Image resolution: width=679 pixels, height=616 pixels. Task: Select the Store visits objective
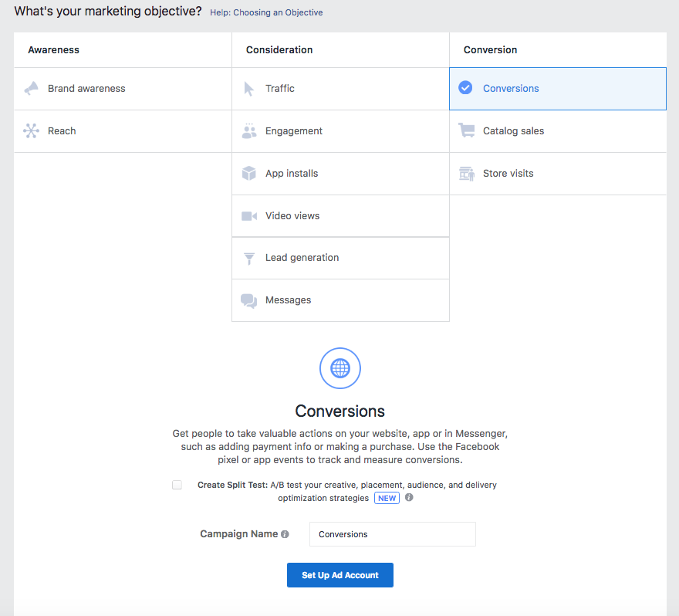[558, 174]
